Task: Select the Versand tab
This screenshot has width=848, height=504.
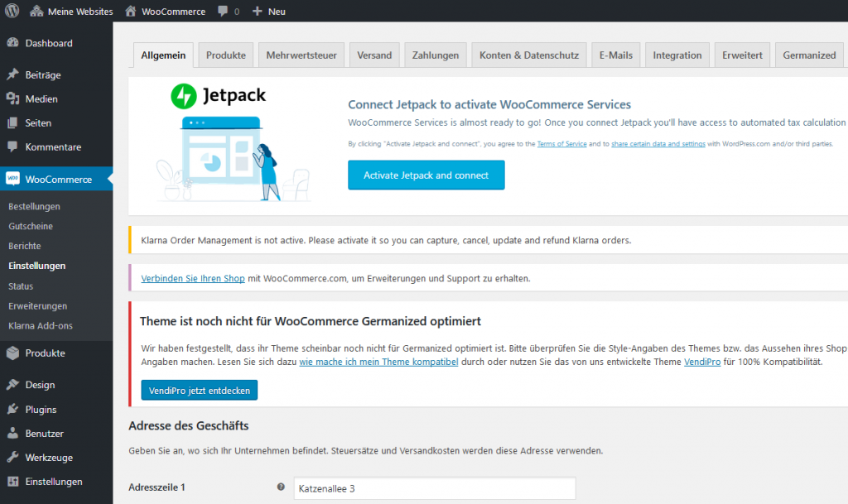Action: tap(374, 55)
